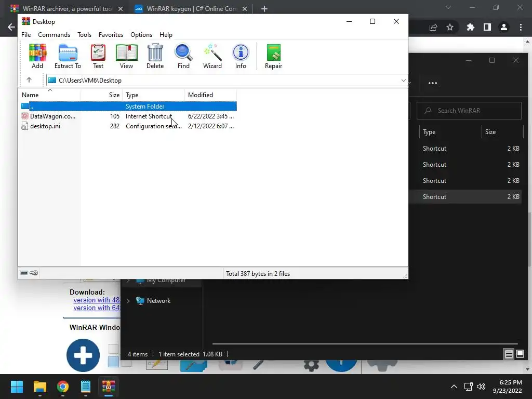Show hidden system tray icons chevron

pos(454,387)
